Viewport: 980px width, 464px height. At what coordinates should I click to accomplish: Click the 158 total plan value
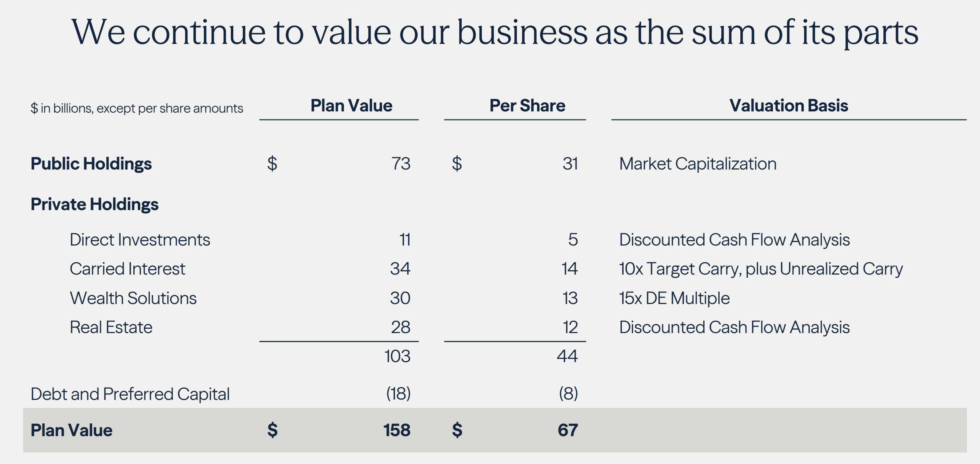(x=397, y=430)
